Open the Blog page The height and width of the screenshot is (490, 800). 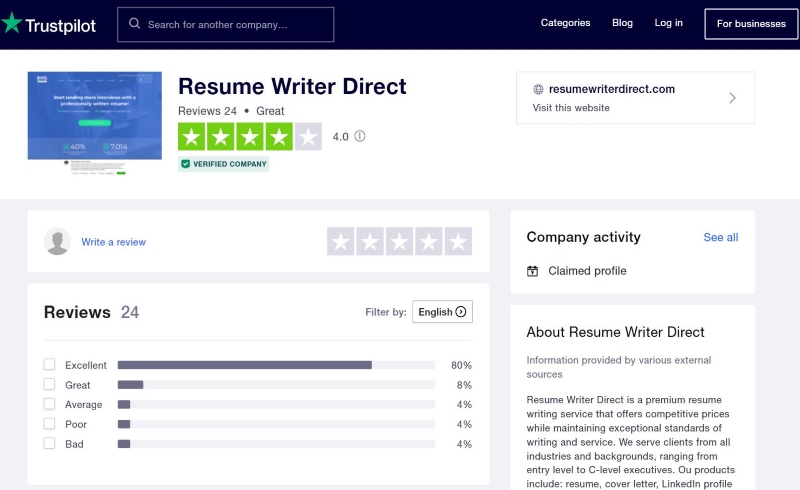622,23
